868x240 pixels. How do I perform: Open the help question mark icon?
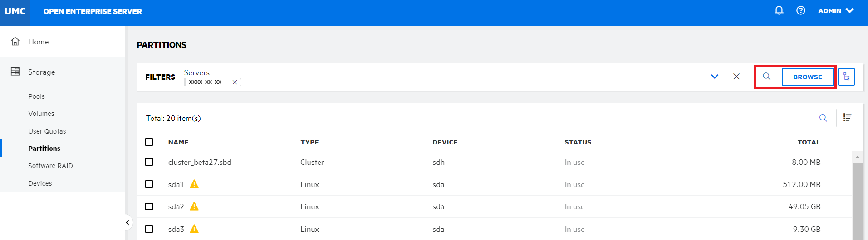(x=800, y=10)
